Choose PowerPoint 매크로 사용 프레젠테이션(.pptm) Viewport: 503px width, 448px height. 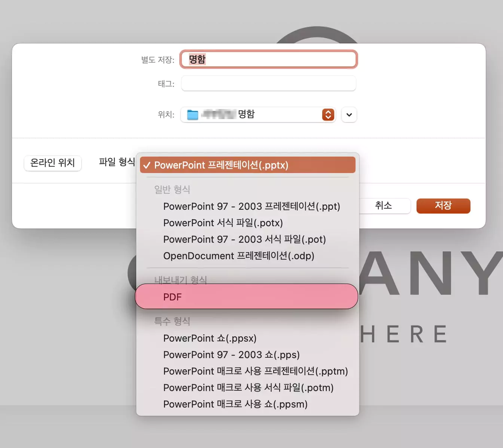(x=247, y=371)
